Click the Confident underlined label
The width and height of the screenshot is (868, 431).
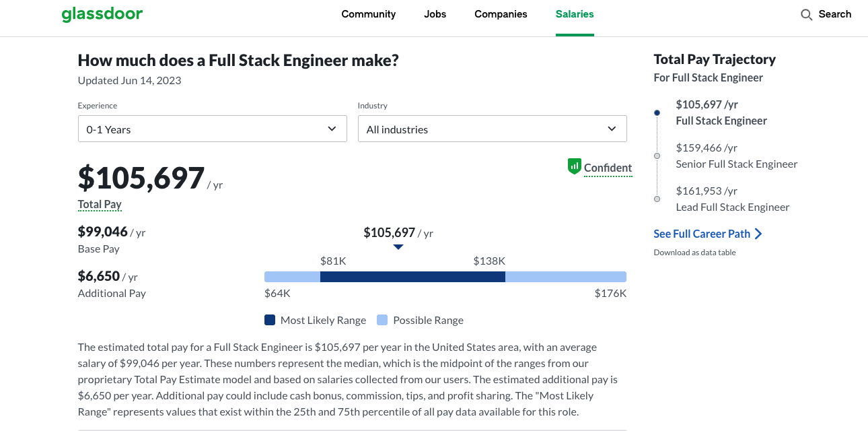pyautogui.click(x=608, y=168)
